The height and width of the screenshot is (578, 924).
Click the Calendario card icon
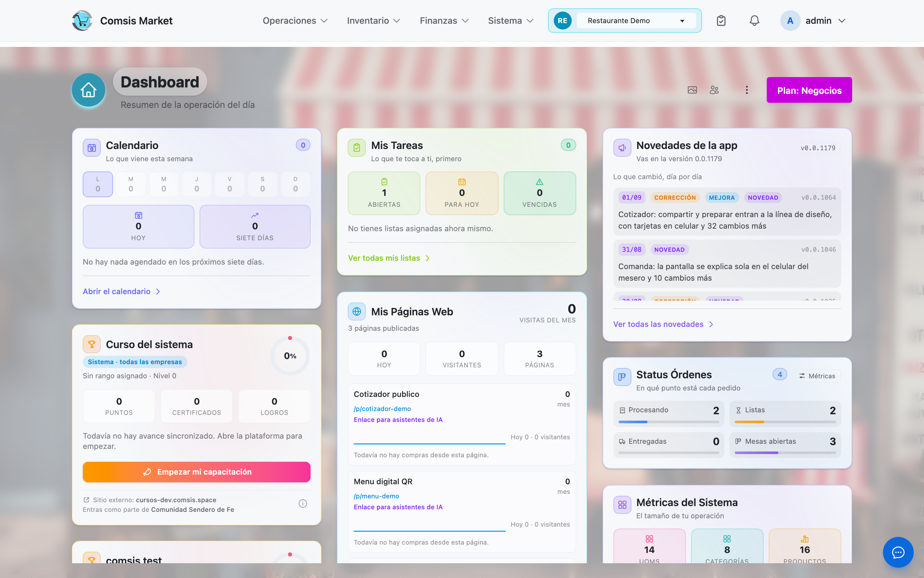(x=92, y=148)
